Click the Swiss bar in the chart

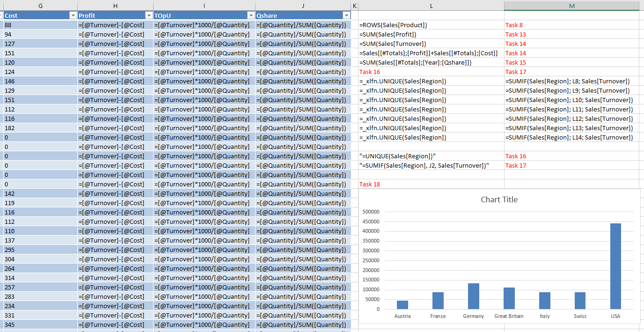click(x=580, y=301)
